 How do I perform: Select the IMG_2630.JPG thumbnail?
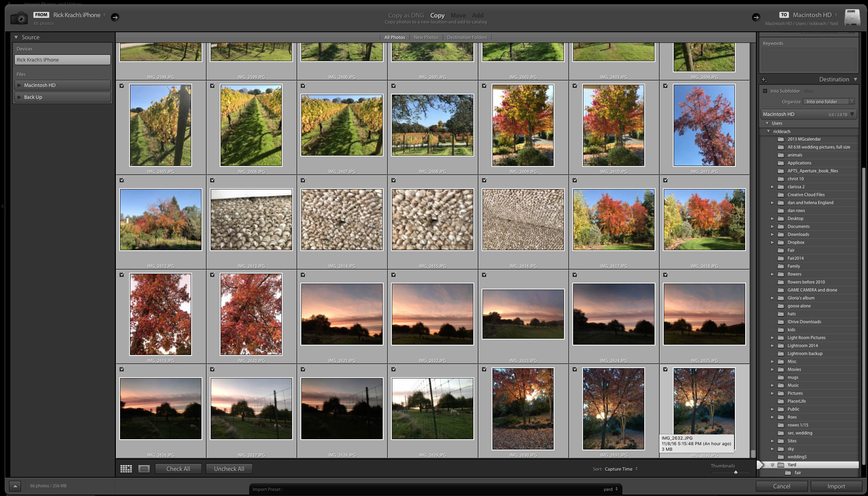pyautogui.click(x=523, y=409)
